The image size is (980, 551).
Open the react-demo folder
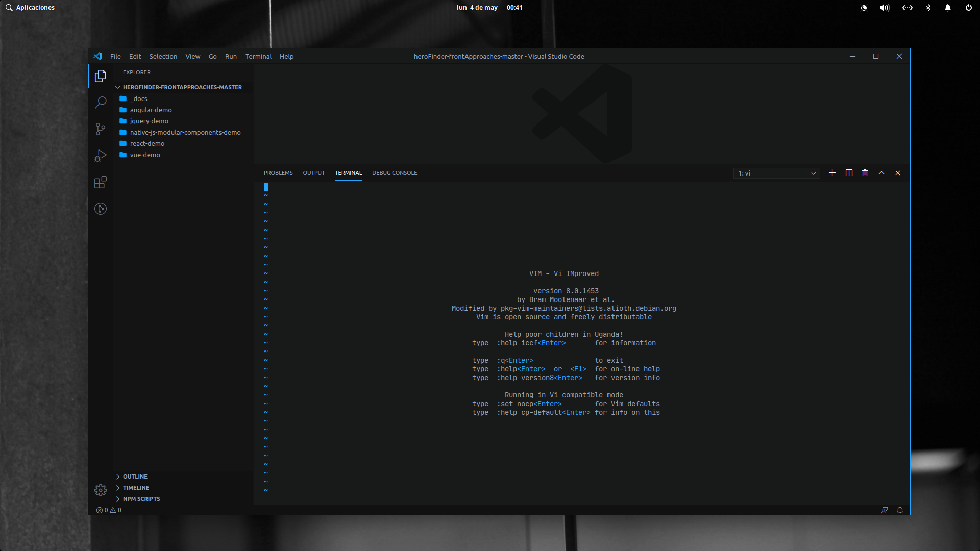(x=147, y=143)
